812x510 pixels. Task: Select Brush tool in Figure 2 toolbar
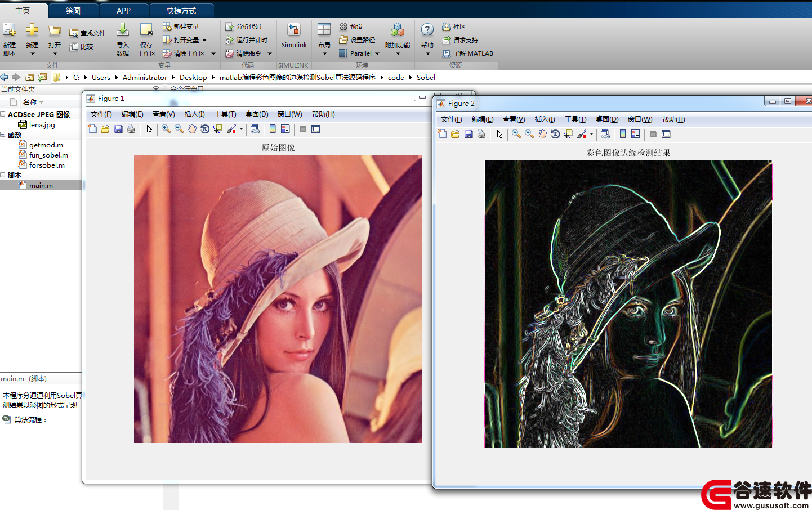[582, 134]
